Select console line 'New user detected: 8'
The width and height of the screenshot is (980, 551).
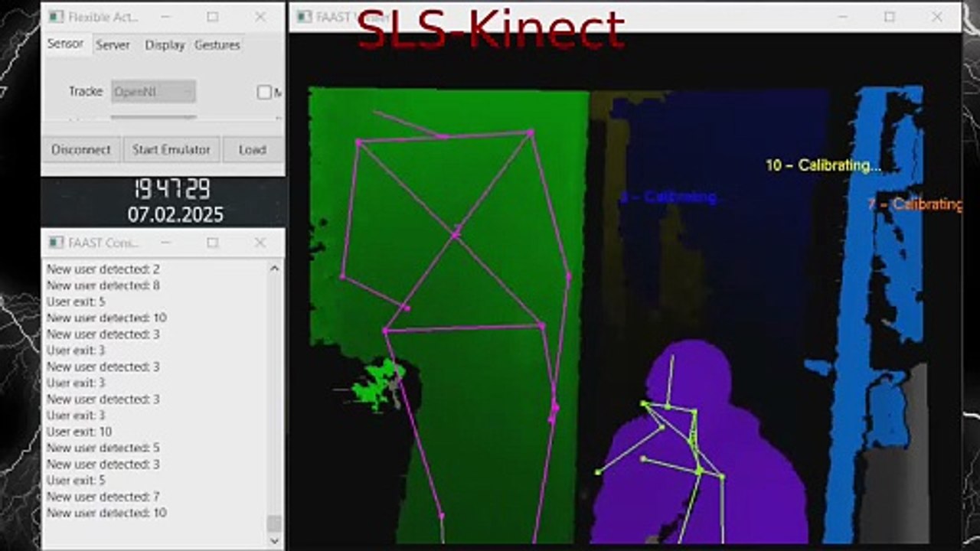pos(103,285)
